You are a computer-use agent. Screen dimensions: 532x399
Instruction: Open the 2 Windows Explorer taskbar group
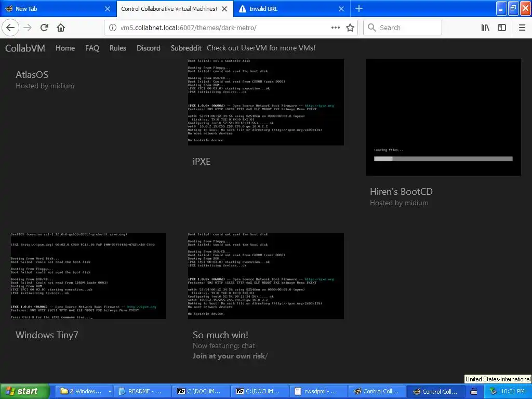(84, 391)
